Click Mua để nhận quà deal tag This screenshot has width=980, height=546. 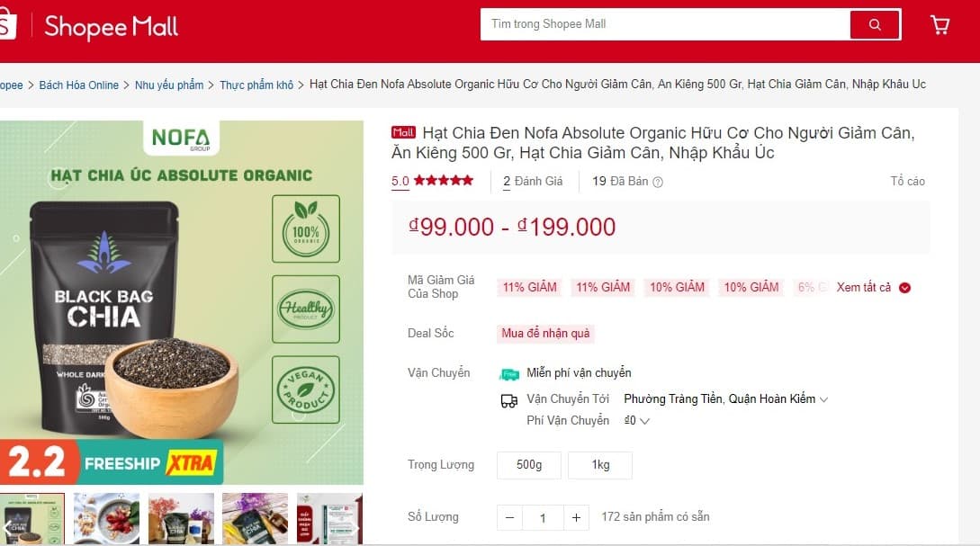click(545, 333)
